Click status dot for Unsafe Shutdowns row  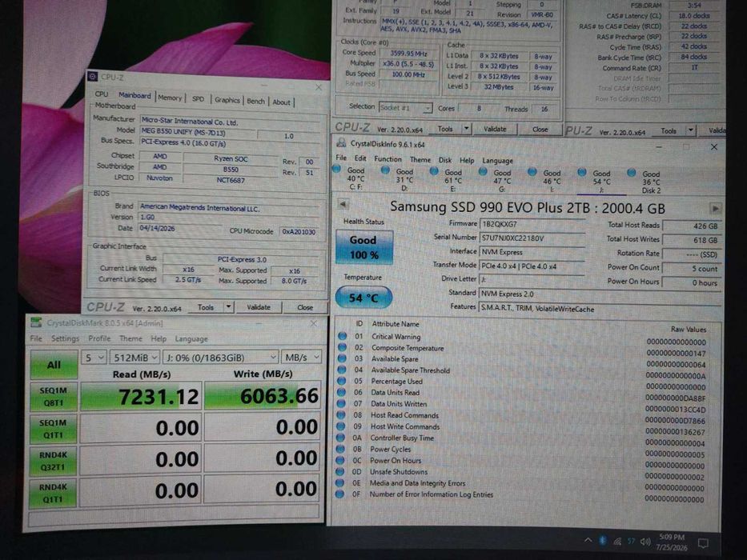(340, 471)
